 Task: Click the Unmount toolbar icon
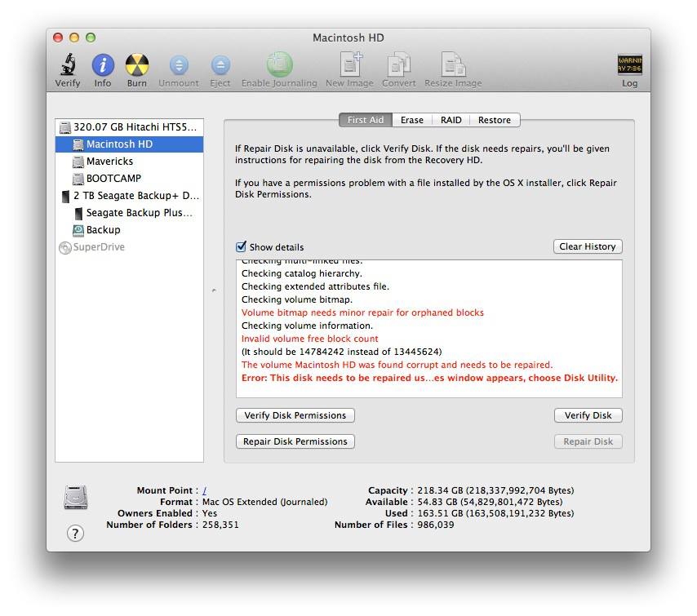(x=178, y=66)
